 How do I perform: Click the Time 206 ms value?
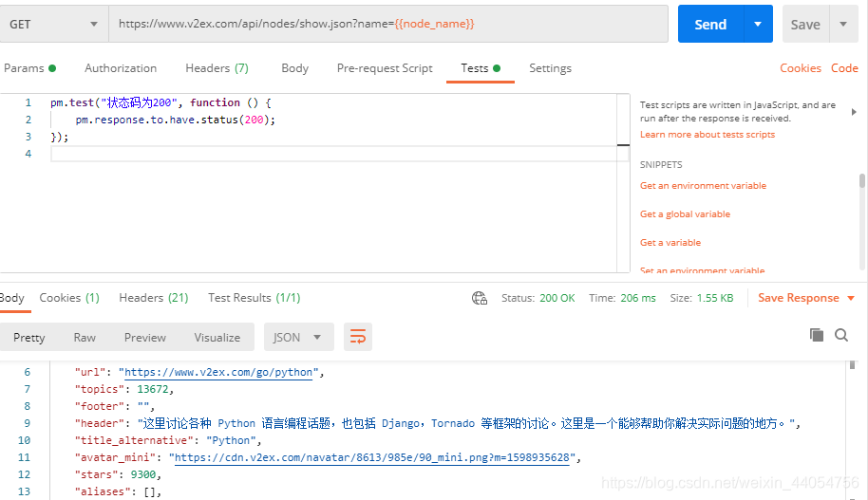point(638,298)
